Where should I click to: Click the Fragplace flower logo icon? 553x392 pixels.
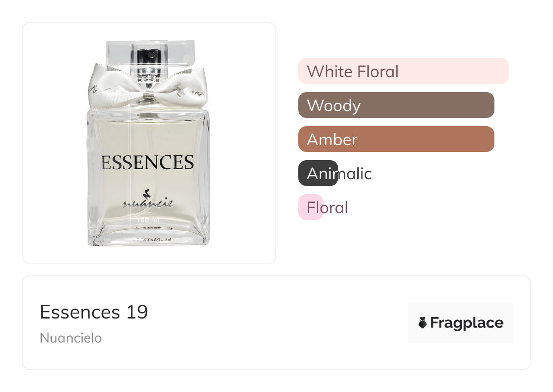pos(423,323)
